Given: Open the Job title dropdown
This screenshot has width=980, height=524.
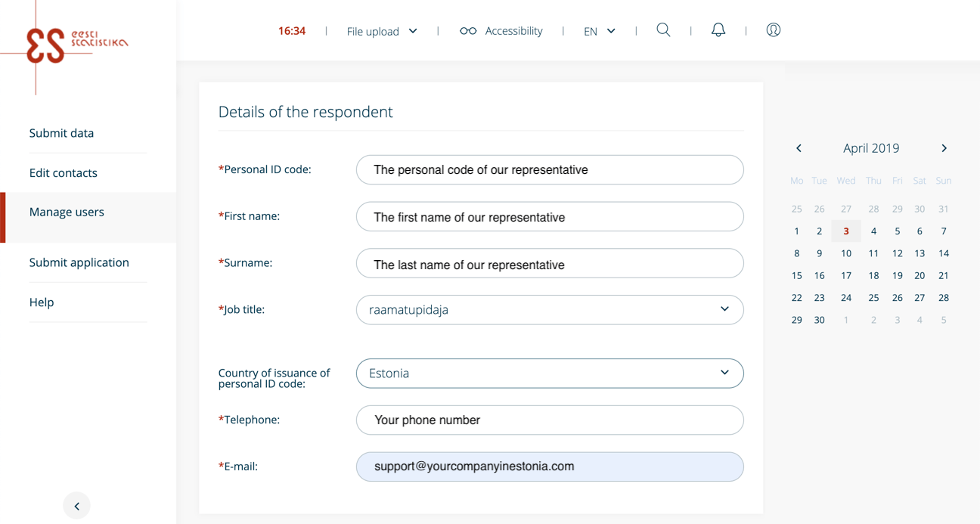Looking at the screenshot, I should click(724, 309).
